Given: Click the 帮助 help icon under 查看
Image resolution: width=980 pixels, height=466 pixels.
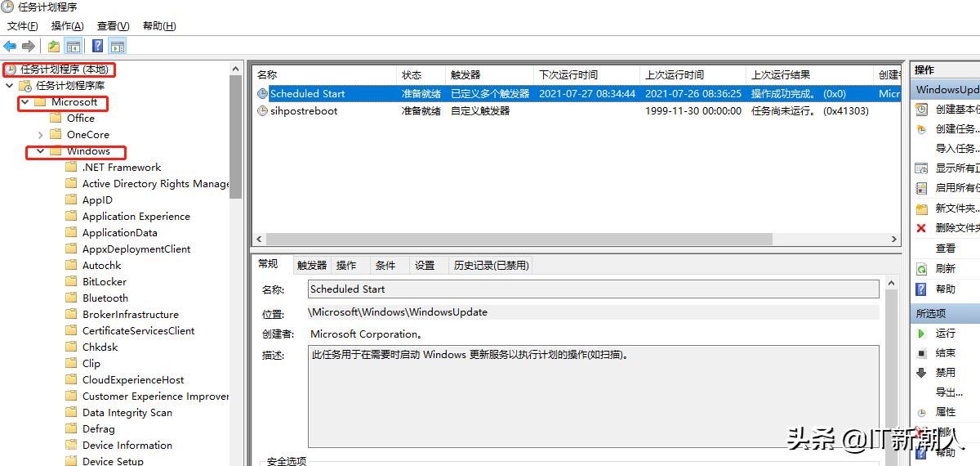Looking at the screenshot, I should tap(921, 289).
